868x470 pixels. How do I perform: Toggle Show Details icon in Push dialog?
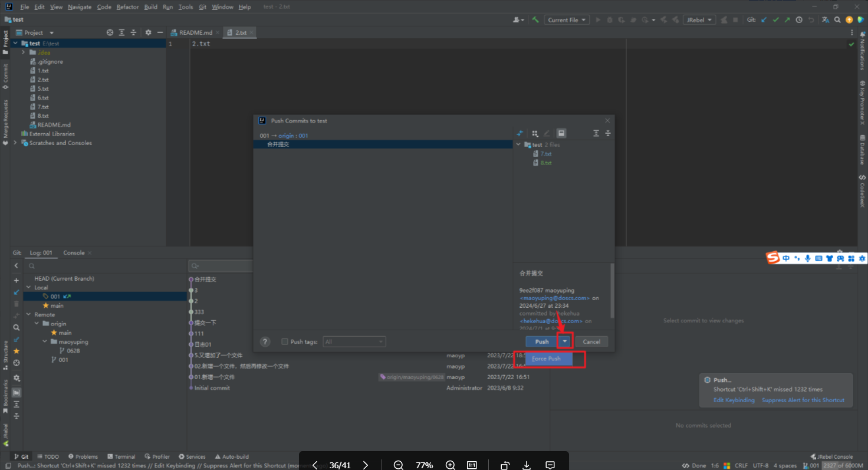tap(561, 133)
